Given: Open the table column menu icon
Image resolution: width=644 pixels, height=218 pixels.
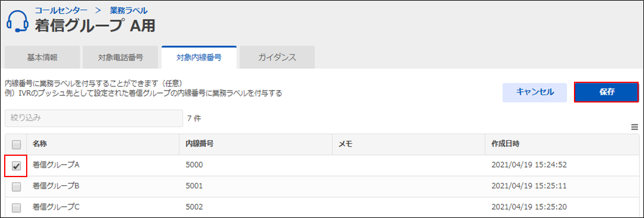Looking at the screenshot, I should pos(635,127).
